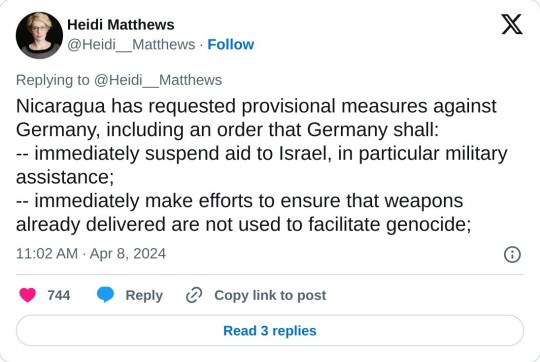
Task: Open the Replying to @Heidi__Matthews mention
Action: [x=158, y=80]
